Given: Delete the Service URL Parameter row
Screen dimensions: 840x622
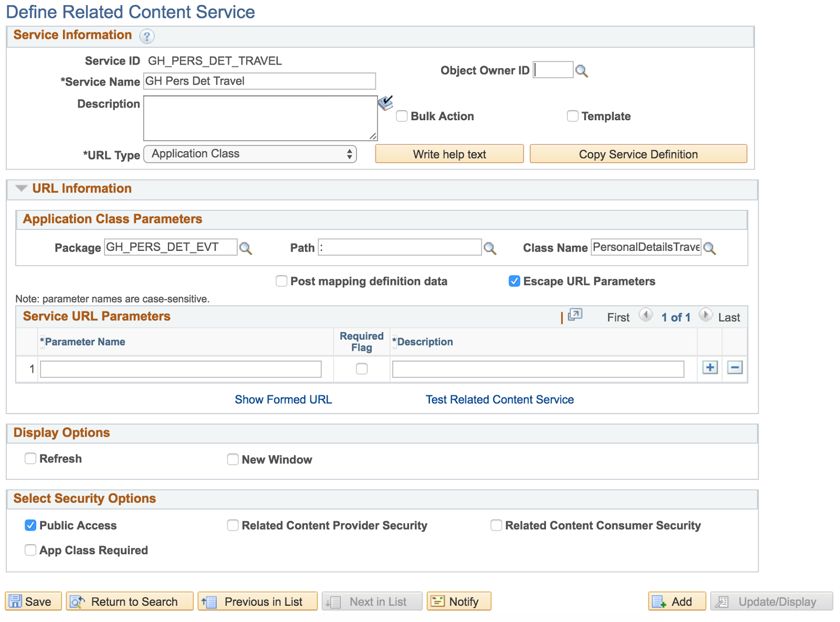Looking at the screenshot, I should [x=734, y=367].
